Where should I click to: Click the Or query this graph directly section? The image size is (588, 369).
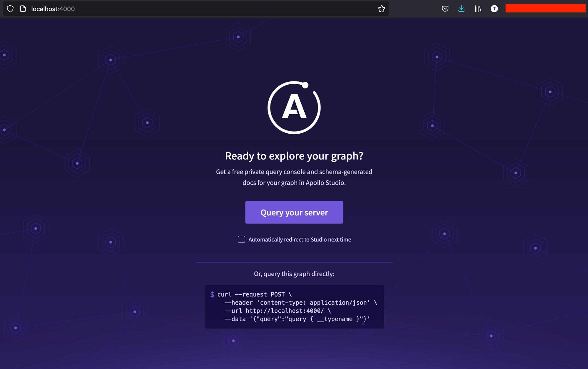point(294,273)
